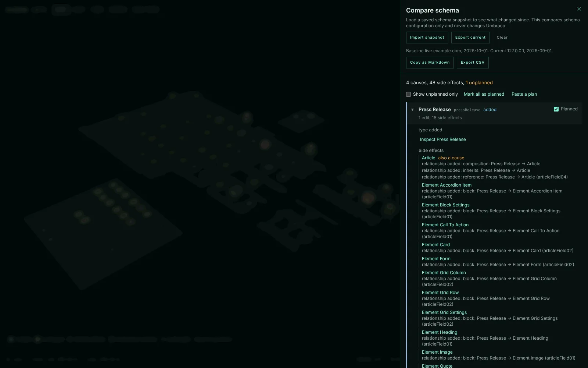Copy comparison as Markdown
The height and width of the screenshot is (368, 588).
(x=430, y=63)
